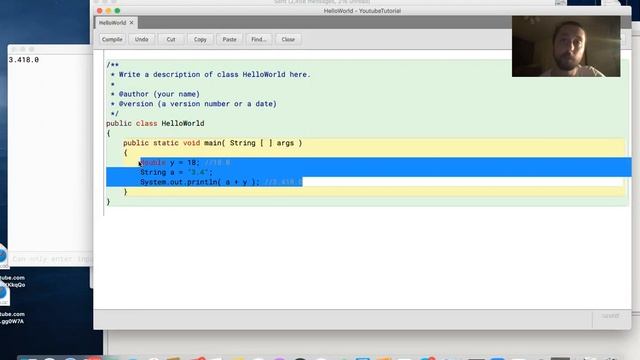
Task: Click the Close toolbar button
Action: (288, 40)
